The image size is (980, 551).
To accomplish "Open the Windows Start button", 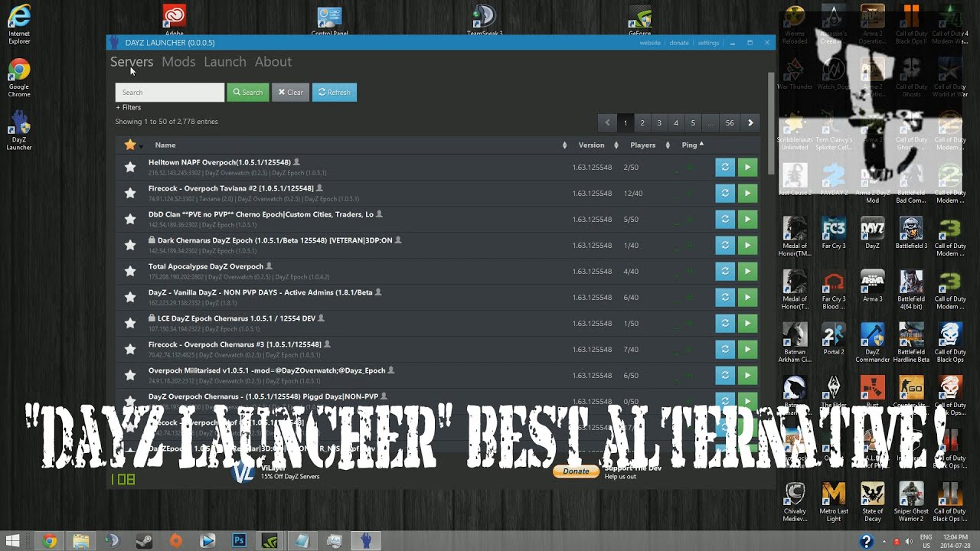I will (13, 541).
